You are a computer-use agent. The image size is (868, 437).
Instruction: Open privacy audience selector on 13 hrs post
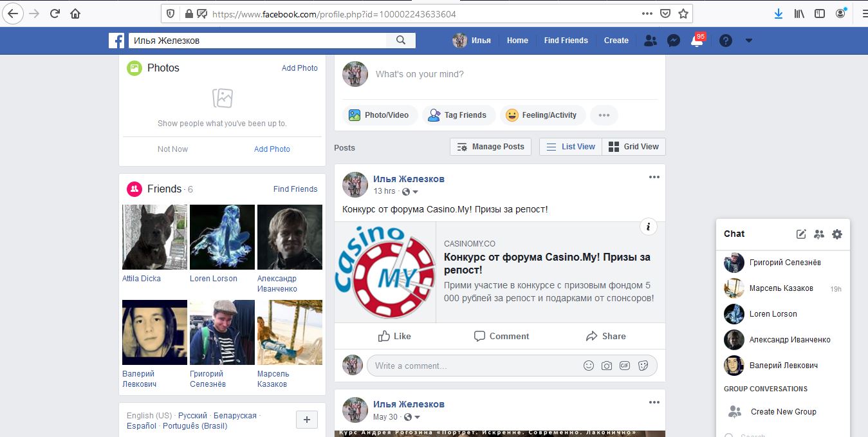(x=410, y=192)
